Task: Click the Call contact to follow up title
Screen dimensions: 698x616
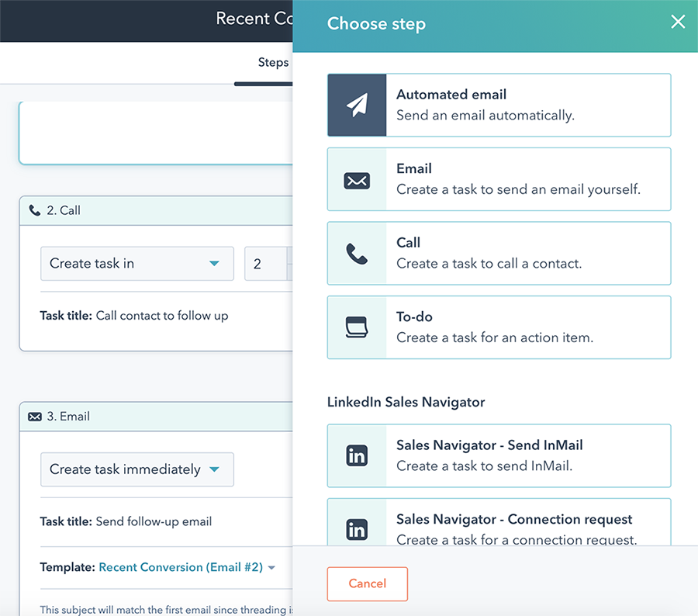Action: (162, 316)
